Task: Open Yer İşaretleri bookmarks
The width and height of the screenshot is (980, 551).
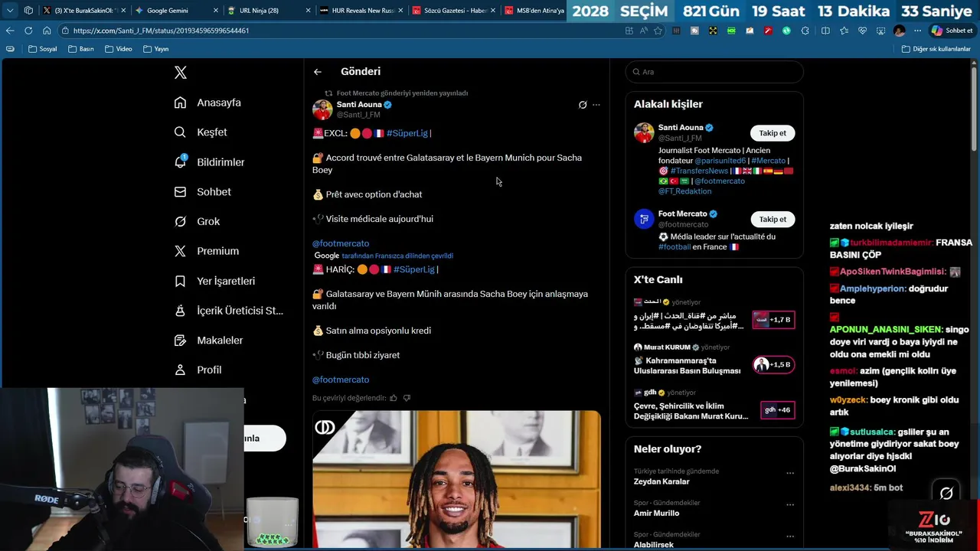Action: point(214,281)
